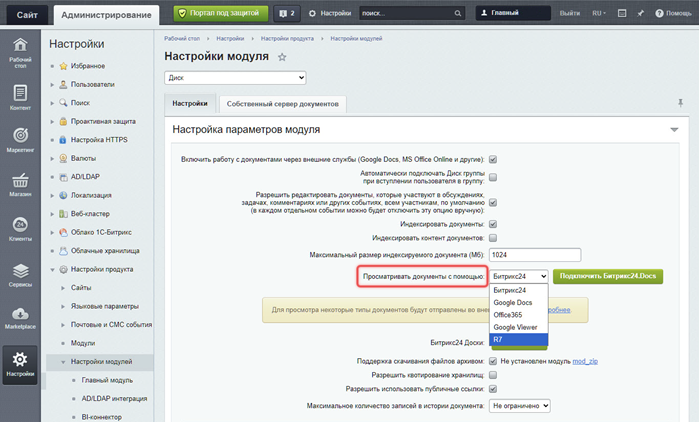Click the max indexed document size field
700x422 pixels.
click(x=536, y=254)
